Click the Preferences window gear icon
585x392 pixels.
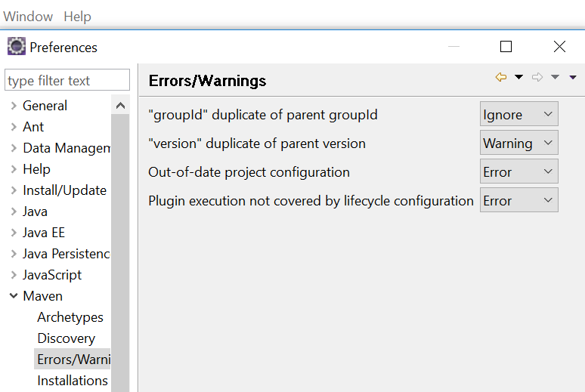pyautogui.click(x=17, y=46)
